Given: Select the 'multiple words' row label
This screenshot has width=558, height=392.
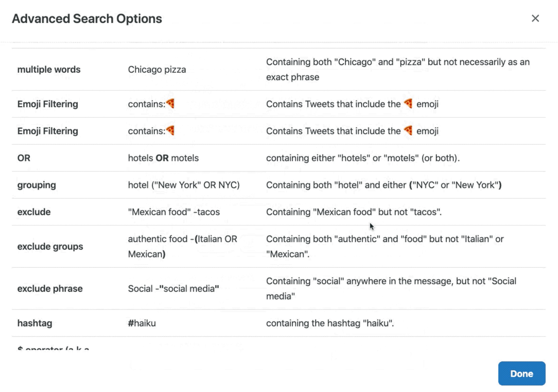Looking at the screenshot, I should click(49, 70).
